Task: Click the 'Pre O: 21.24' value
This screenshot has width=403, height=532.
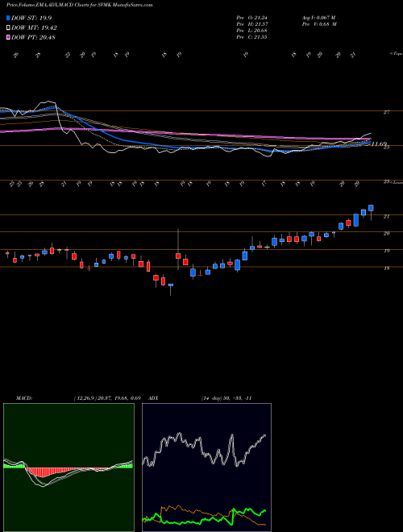Action: tap(251, 17)
